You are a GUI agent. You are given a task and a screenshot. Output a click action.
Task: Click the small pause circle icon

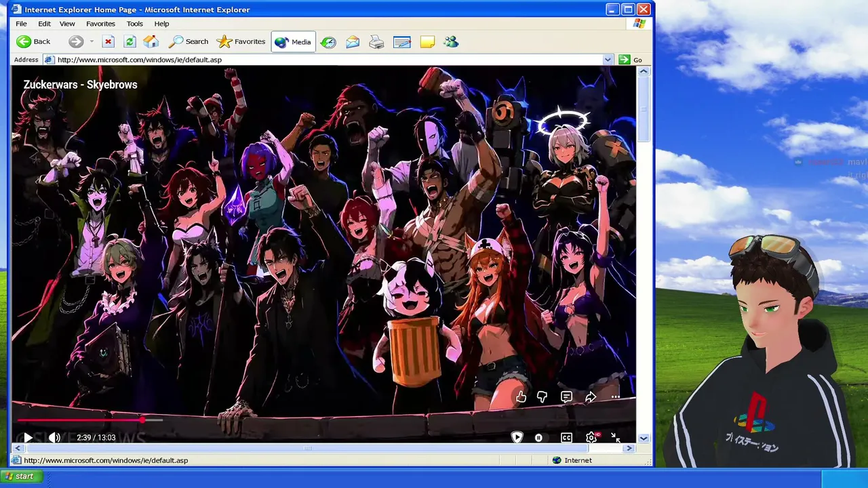(x=538, y=438)
